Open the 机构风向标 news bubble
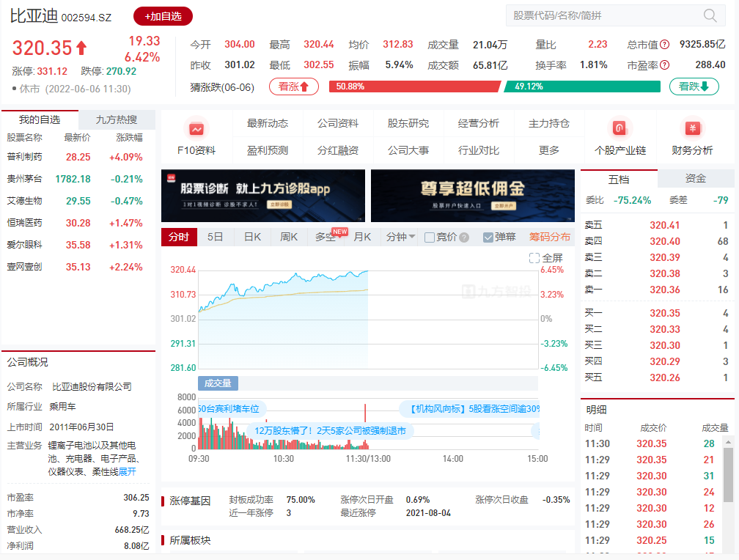 [x=469, y=409]
